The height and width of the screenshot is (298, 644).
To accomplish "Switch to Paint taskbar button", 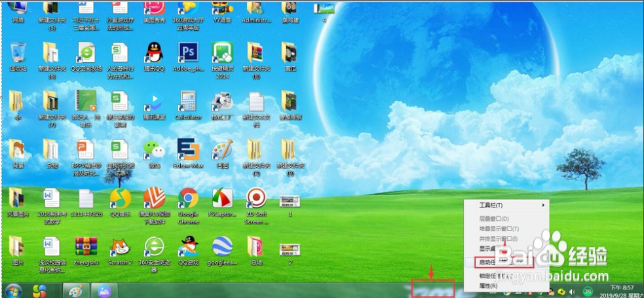I will [x=75, y=291].
